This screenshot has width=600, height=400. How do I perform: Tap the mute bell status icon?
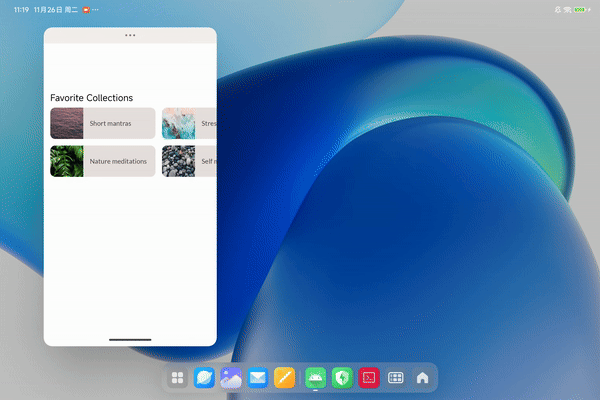[x=558, y=10]
